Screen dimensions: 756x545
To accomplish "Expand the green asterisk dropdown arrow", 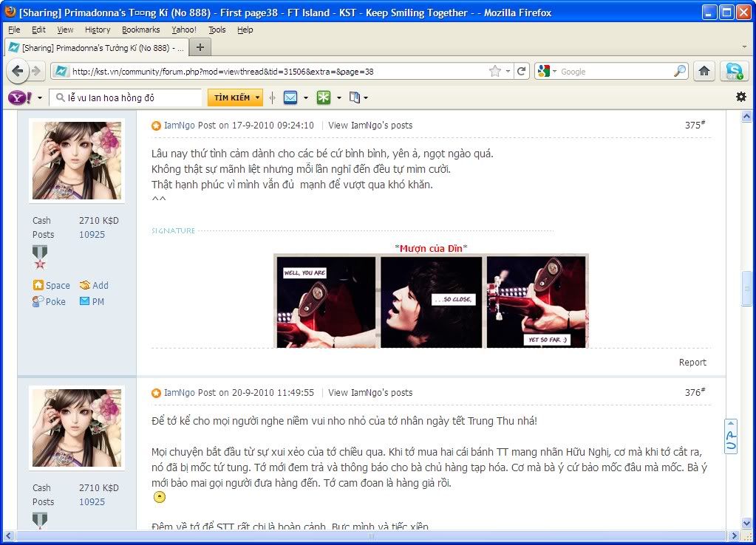I will [x=339, y=97].
